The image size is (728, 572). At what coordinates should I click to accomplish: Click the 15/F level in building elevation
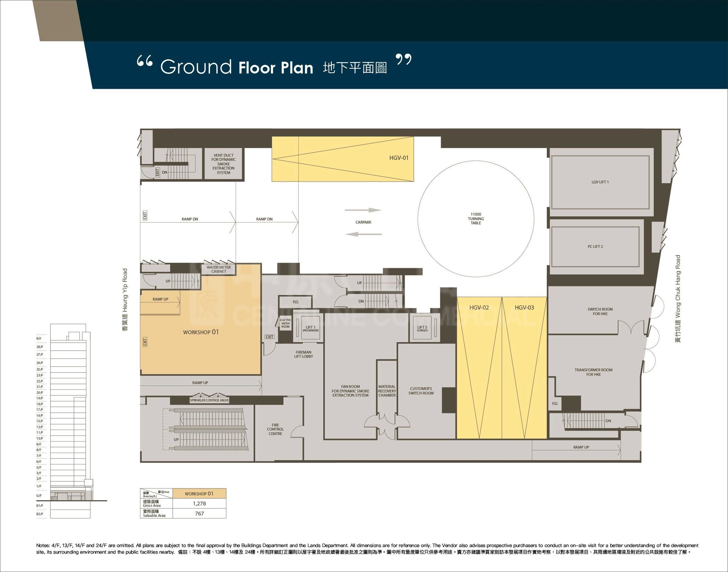pyautogui.click(x=40, y=421)
